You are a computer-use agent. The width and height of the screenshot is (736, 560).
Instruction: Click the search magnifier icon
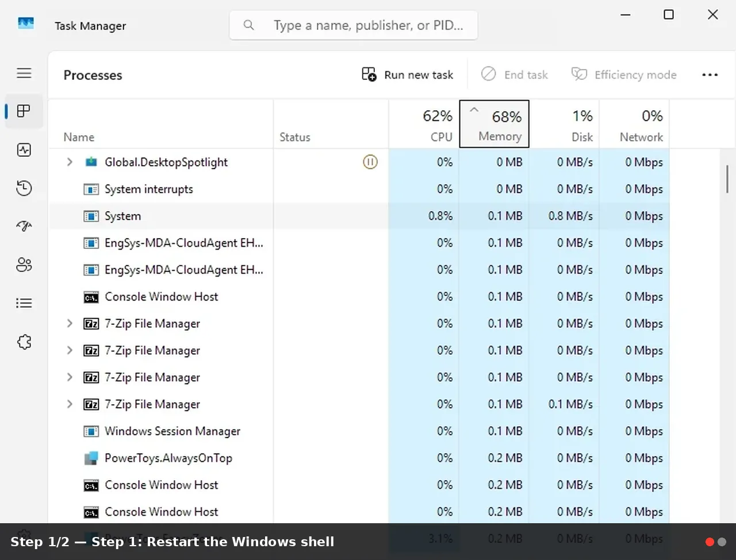(x=249, y=25)
